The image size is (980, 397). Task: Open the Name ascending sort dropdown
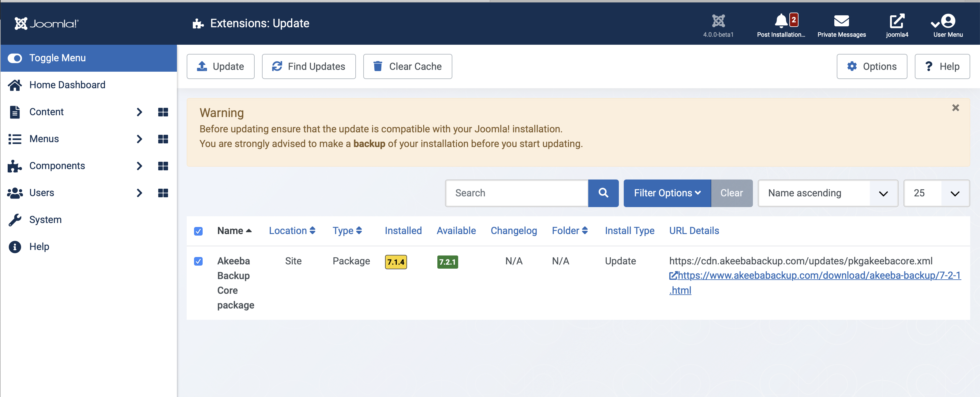point(828,193)
